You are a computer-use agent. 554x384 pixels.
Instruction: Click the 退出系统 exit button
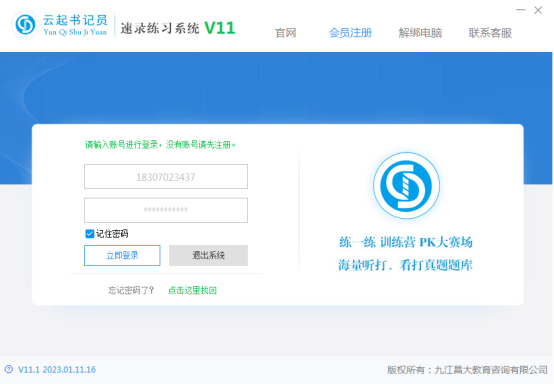coord(208,255)
